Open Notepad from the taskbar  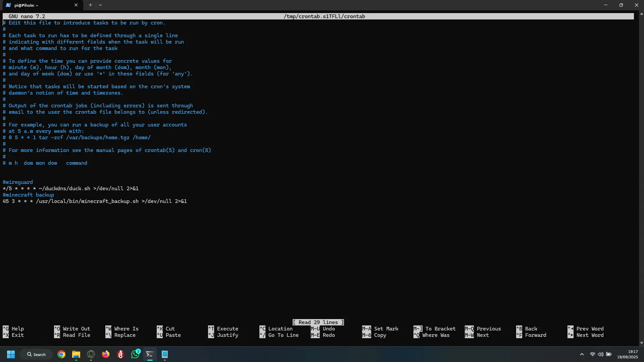pyautogui.click(x=164, y=355)
